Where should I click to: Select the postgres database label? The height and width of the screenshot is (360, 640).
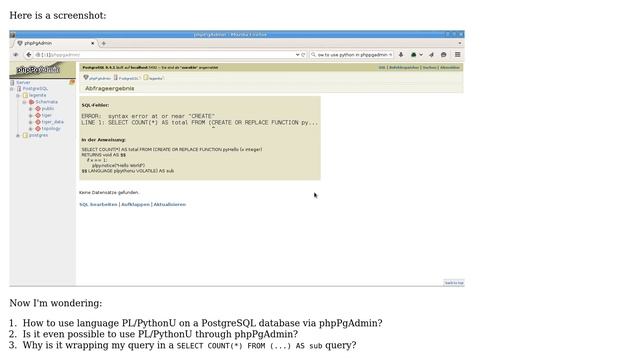click(x=38, y=135)
